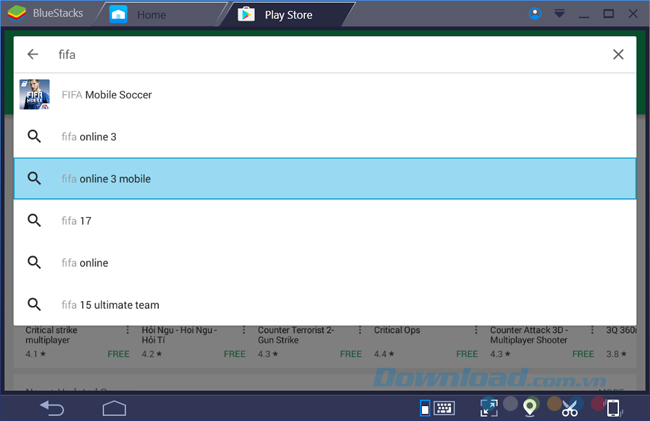Pick the 'fifa 17' suggestion
Screen dimensions: 650x421
(325, 220)
